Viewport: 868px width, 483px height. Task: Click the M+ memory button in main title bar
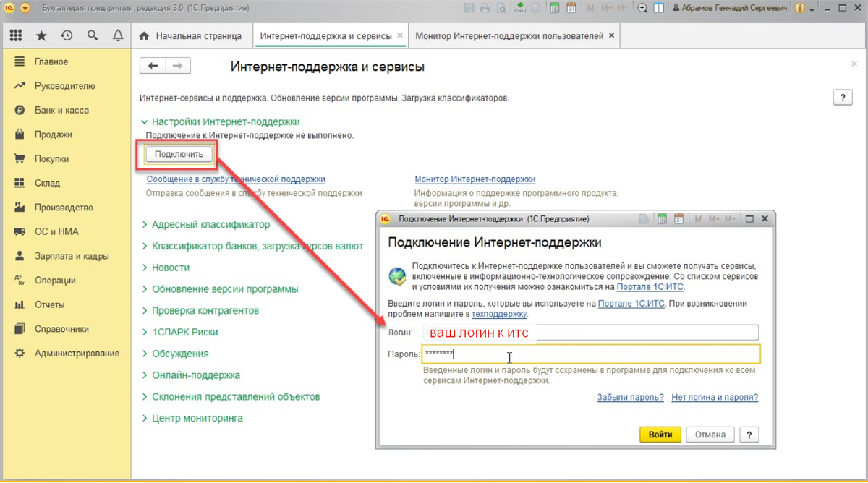tap(608, 8)
